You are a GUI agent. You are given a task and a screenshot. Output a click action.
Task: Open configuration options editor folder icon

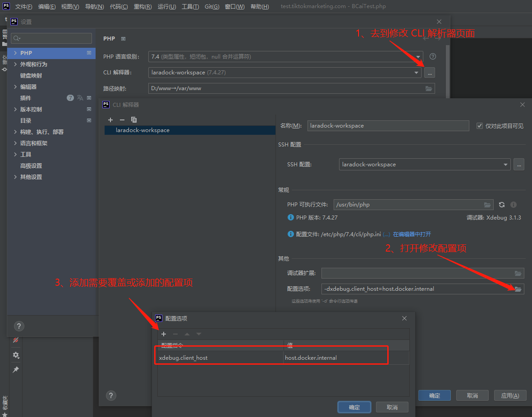coord(518,289)
